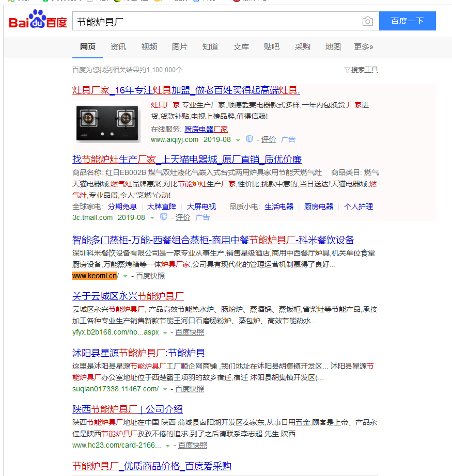Click the gas stove product thumbnail
This screenshot has width=452, height=476.
click(x=107, y=122)
